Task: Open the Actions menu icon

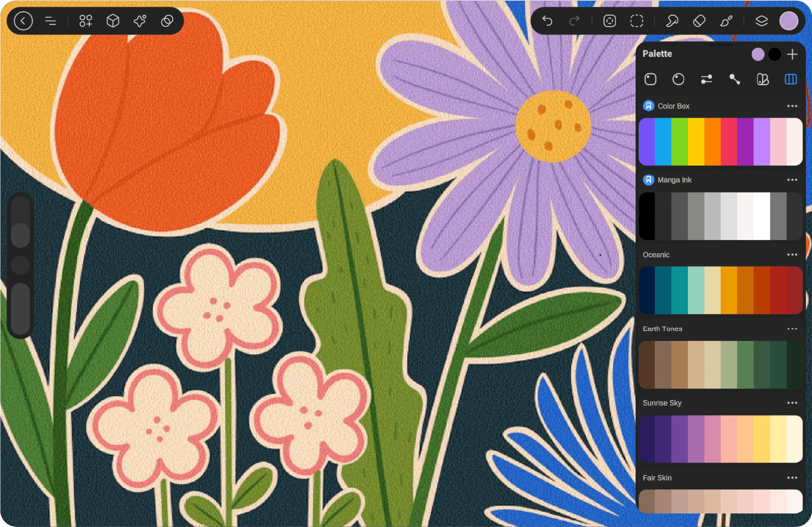Action: (x=52, y=21)
